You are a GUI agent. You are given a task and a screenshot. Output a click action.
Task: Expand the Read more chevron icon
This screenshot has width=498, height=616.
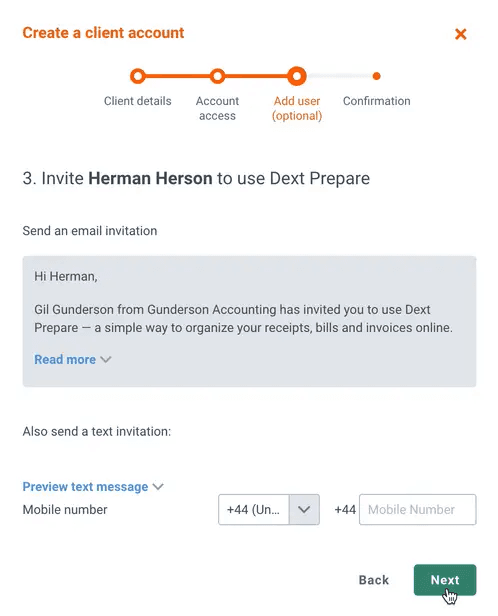coord(106,359)
